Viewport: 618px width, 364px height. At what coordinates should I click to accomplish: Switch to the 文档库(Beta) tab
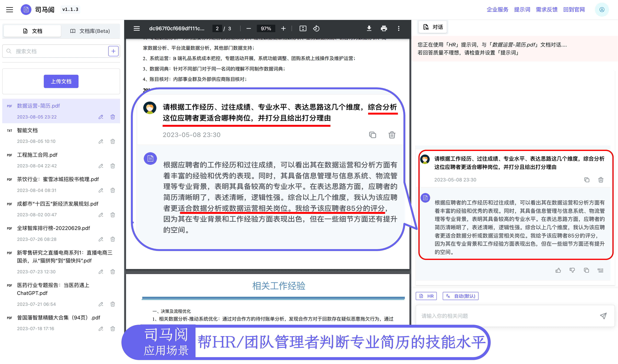(90, 31)
